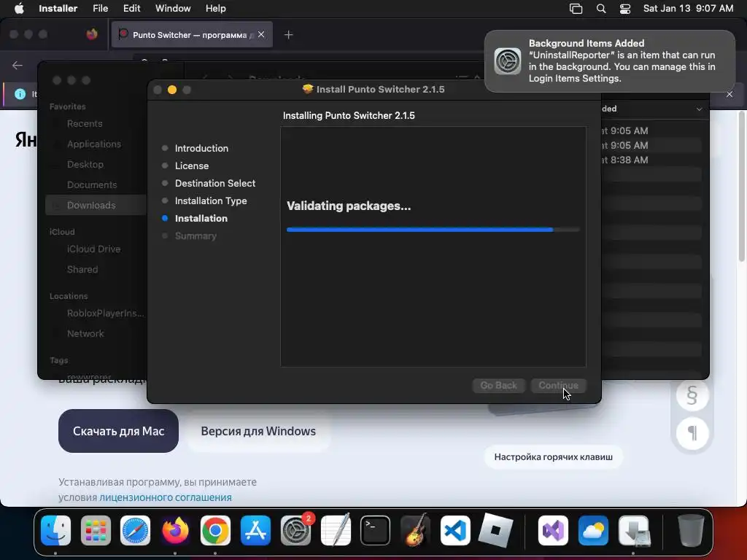Click the System Settings icon in the notification
The width and height of the screenshot is (747, 560).
click(x=508, y=61)
